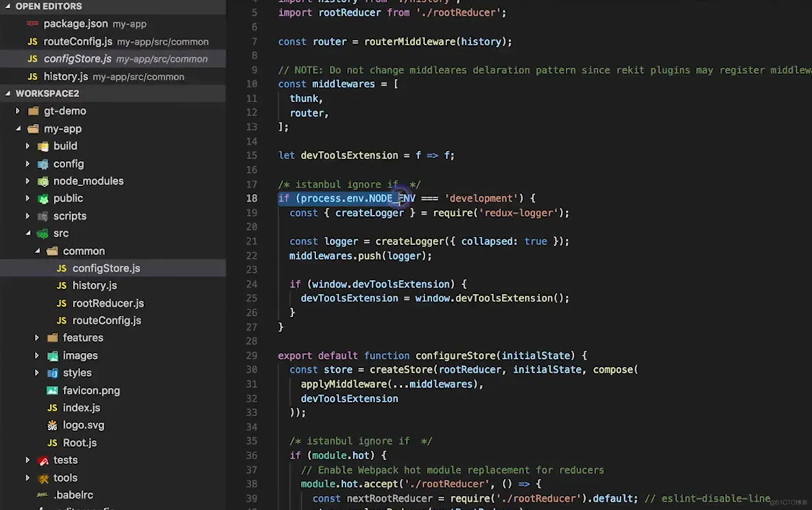This screenshot has width=812, height=510.
Task: Click the logo.svg file icon
Action: point(52,425)
